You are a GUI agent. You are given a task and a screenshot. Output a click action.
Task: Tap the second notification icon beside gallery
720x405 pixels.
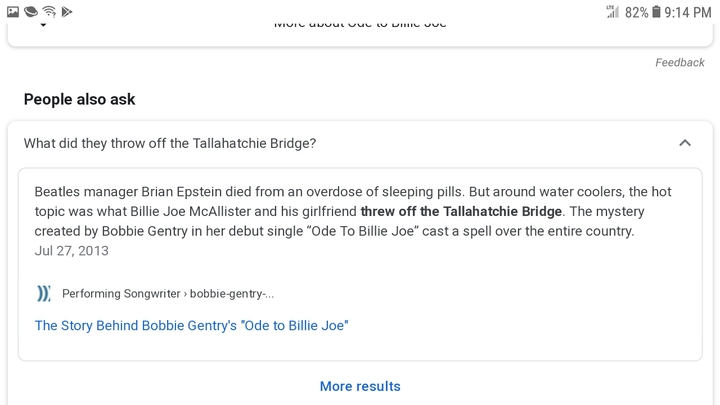[31, 11]
